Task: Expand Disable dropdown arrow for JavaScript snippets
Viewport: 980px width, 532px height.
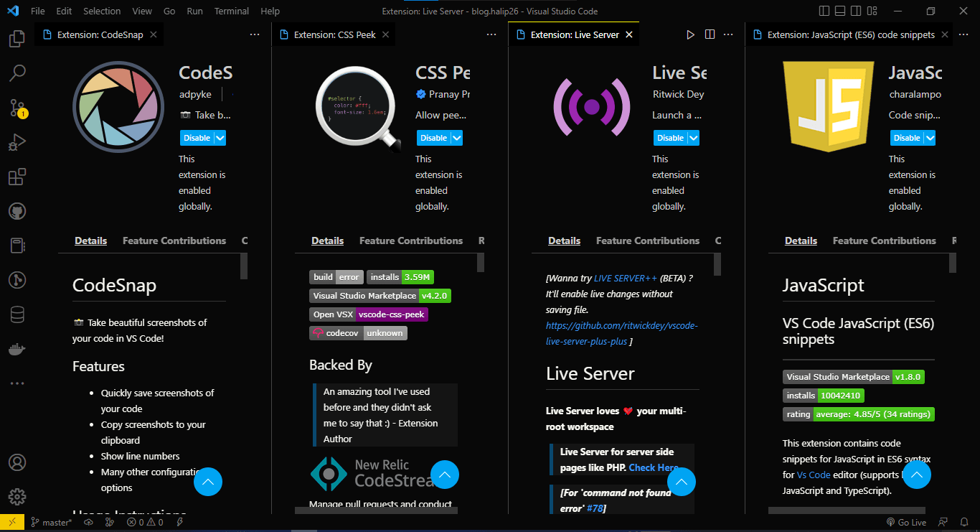Action: [930, 138]
